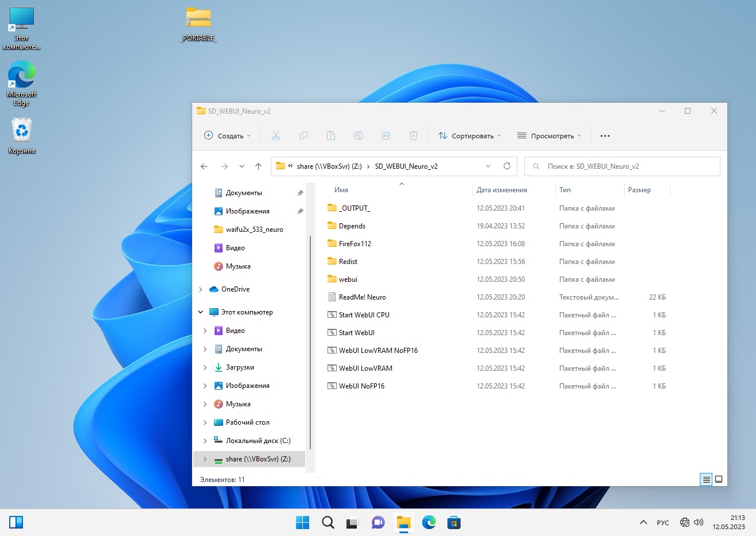Expand OneDrive in the navigation pane
The image size is (756, 536).
pyautogui.click(x=200, y=289)
